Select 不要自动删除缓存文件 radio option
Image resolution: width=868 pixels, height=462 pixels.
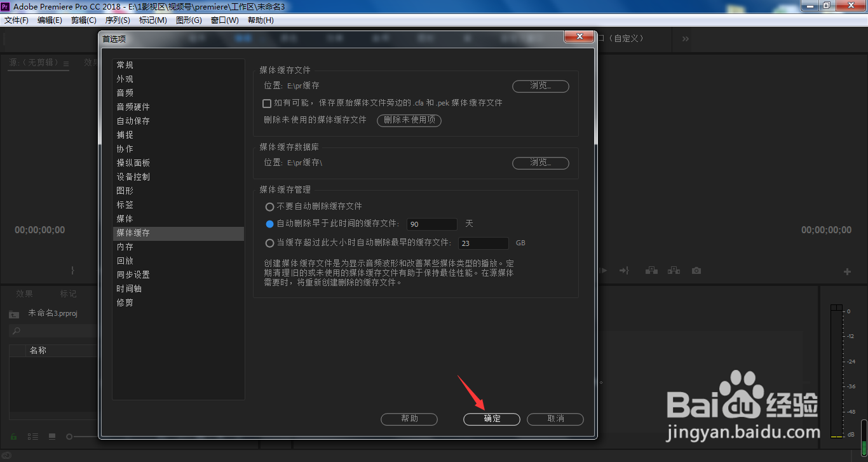269,207
